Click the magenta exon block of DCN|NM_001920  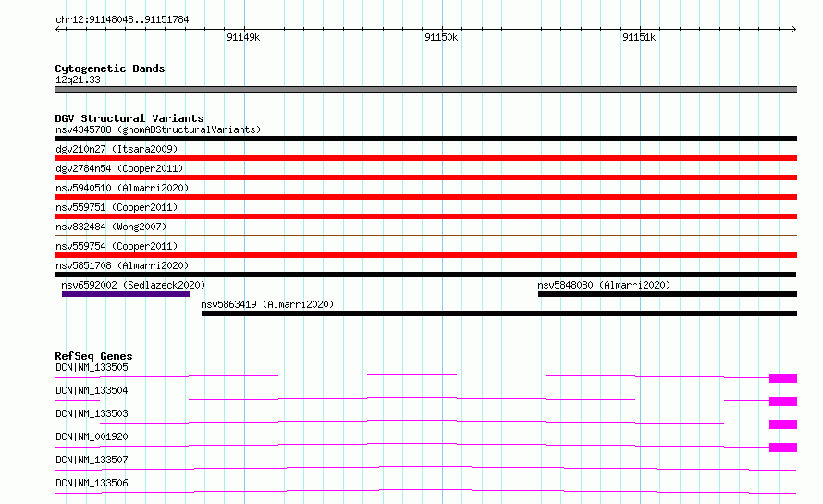point(783,448)
